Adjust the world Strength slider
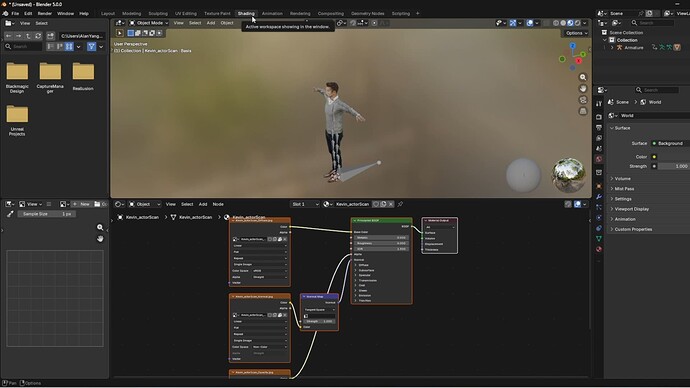This screenshot has height=388, width=690. coord(674,166)
